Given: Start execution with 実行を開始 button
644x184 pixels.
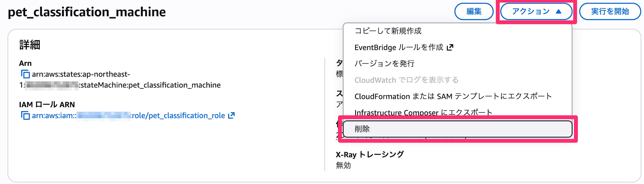Looking at the screenshot, I should tap(610, 12).
